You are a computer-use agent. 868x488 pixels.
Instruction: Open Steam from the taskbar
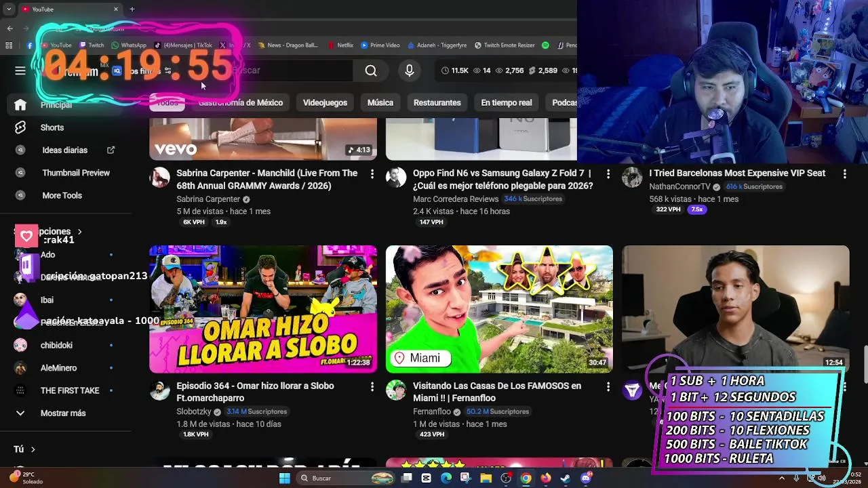[x=565, y=478]
